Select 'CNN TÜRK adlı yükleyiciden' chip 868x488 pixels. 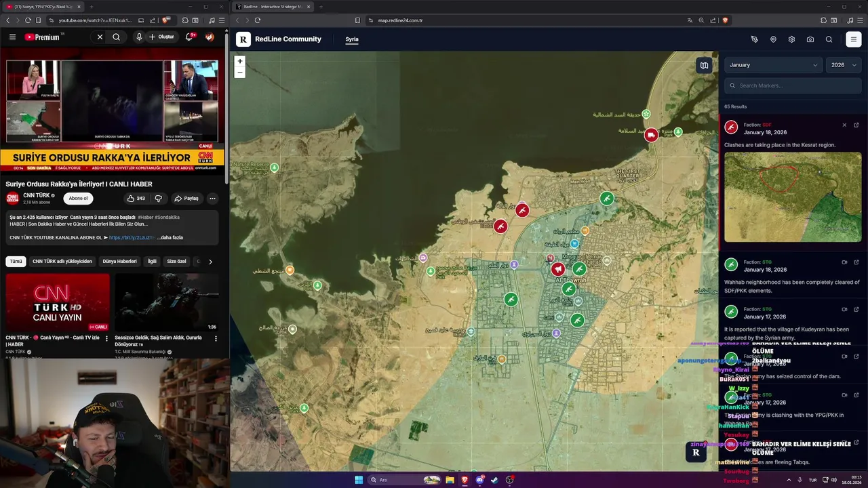coord(62,262)
